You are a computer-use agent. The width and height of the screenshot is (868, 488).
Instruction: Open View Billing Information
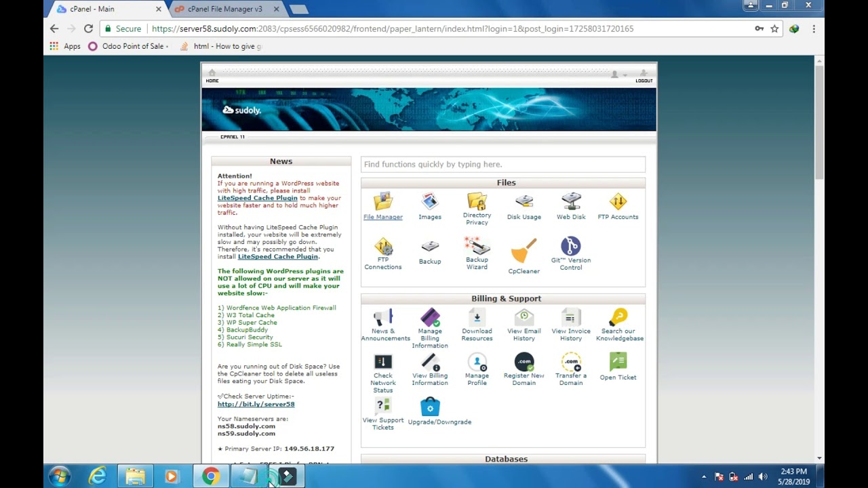tap(430, 362)
